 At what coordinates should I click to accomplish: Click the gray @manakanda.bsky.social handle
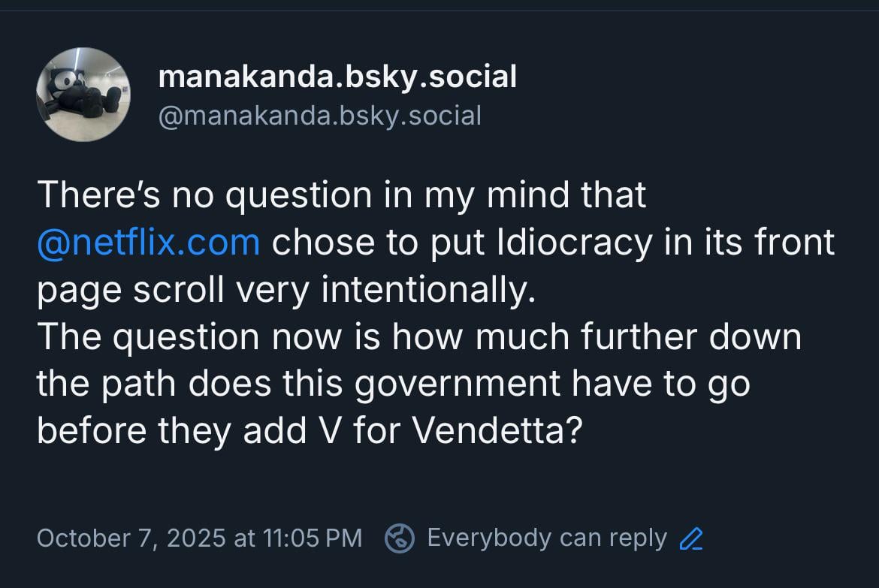pos(319,116)
